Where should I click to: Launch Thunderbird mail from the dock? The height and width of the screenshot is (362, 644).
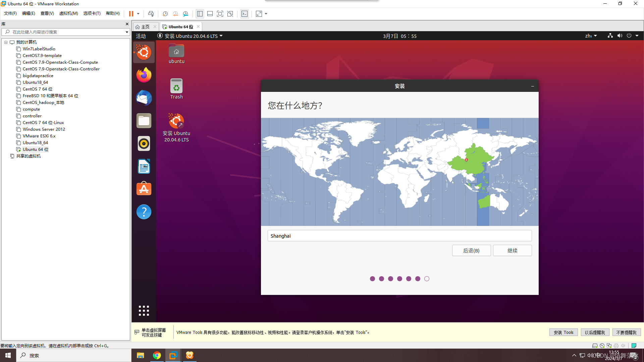[x=144, y=98]
